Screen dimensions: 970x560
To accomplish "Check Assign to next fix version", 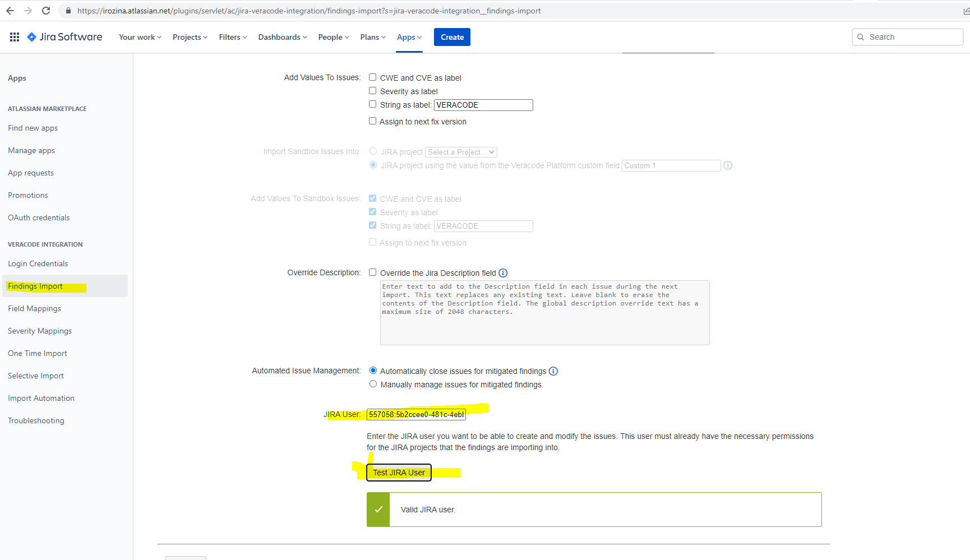I will 372,121.
